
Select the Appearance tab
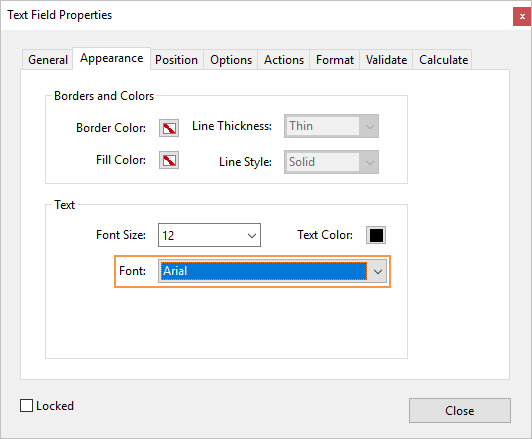coord(111,58)
